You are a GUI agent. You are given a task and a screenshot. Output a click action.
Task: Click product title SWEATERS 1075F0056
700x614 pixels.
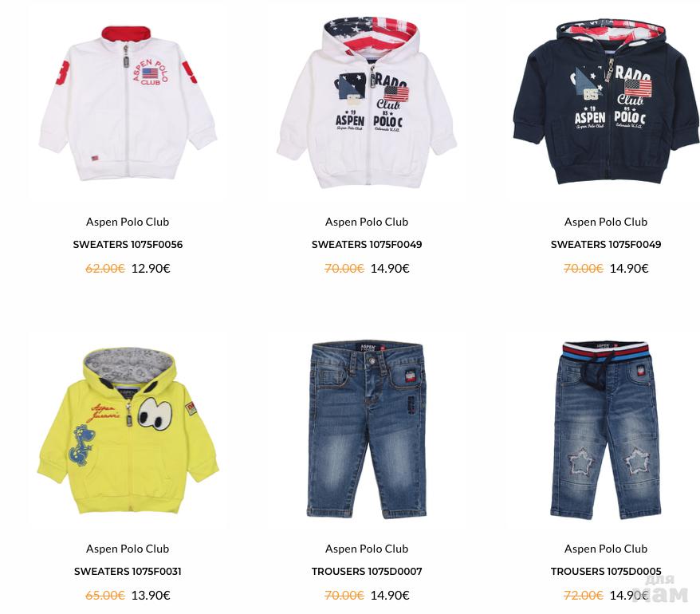click(128, 244)
